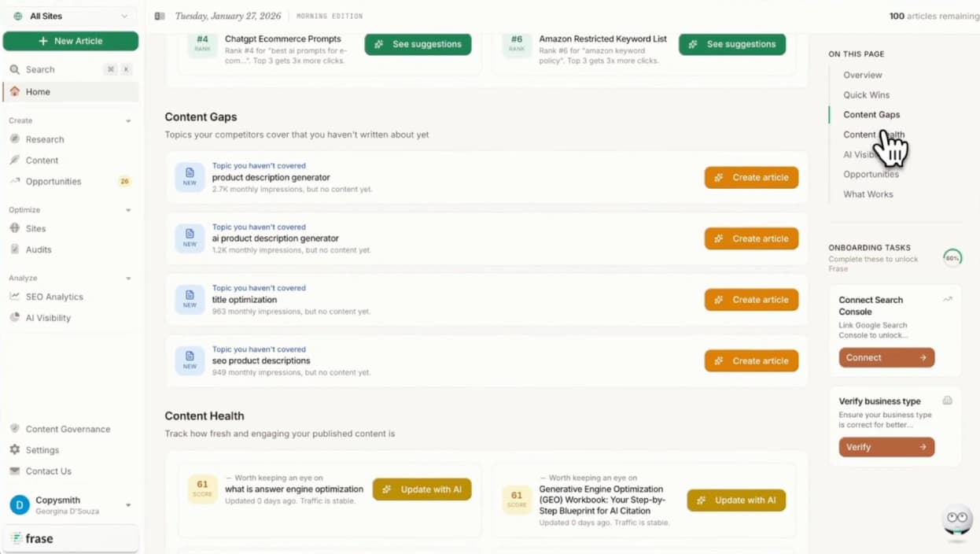Collapse the Analyze section chevron
This screenshot has height=554, width=980.
(x=128, y=279)
